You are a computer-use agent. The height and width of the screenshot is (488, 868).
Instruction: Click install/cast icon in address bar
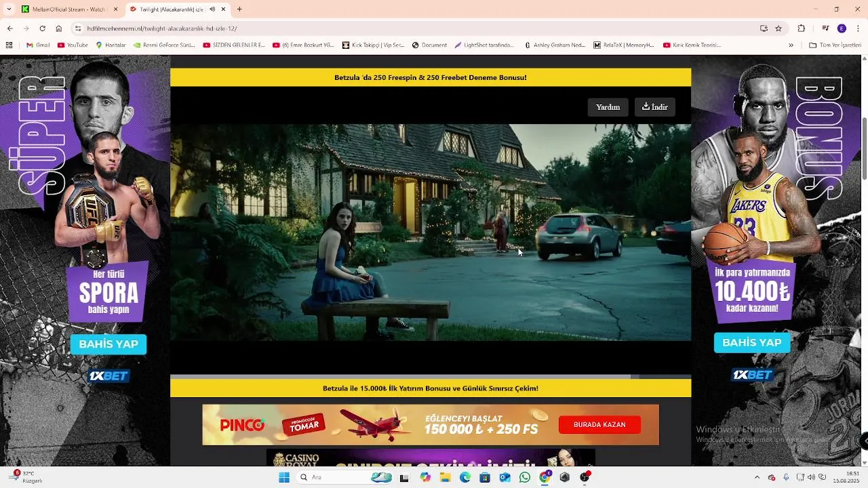pyautogui.click(x=764, y=28)
